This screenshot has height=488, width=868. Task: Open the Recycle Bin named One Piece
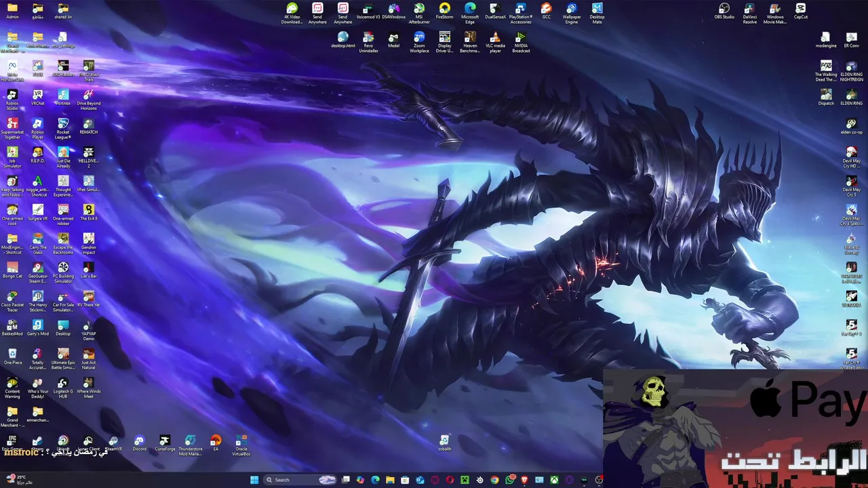pyautogui.click(x=12, y=357)
